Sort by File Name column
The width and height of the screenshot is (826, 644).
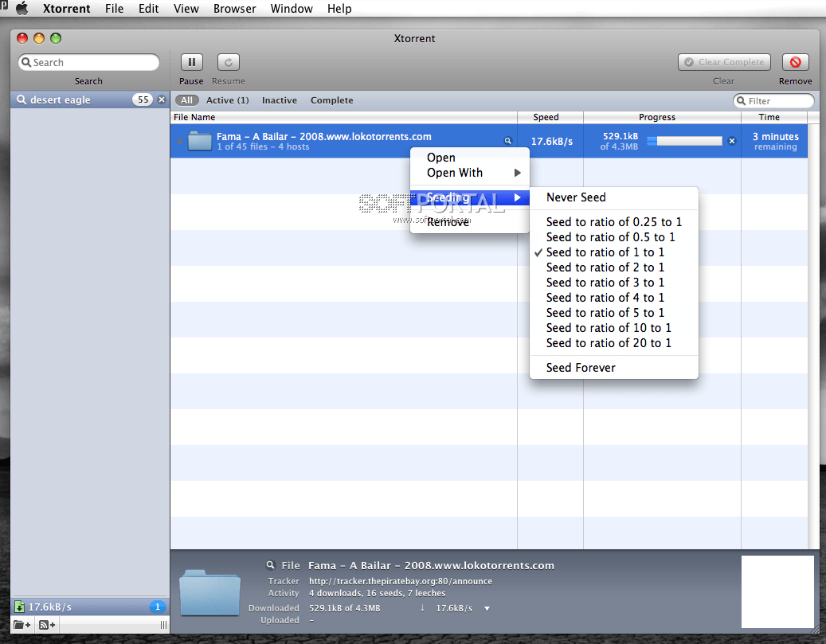click(x=344, y=117)
